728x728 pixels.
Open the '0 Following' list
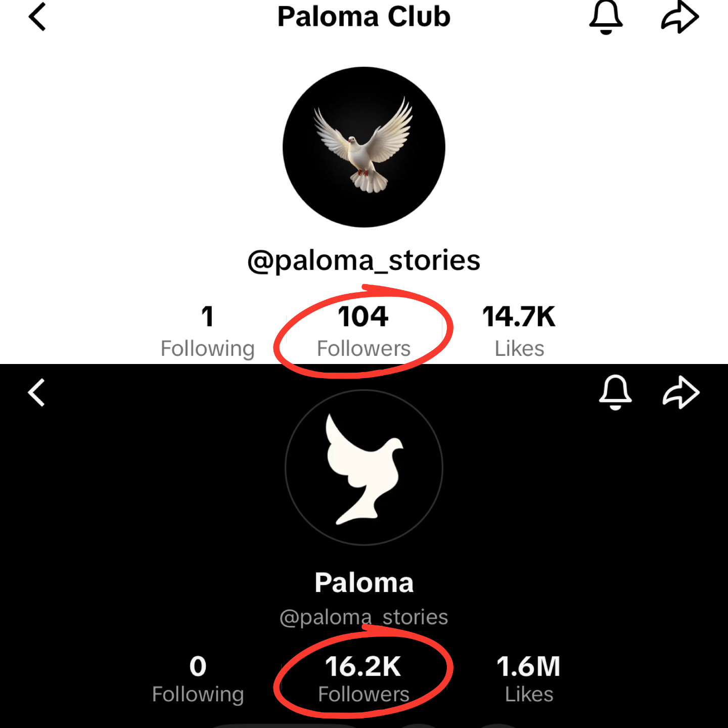point(198,679)
